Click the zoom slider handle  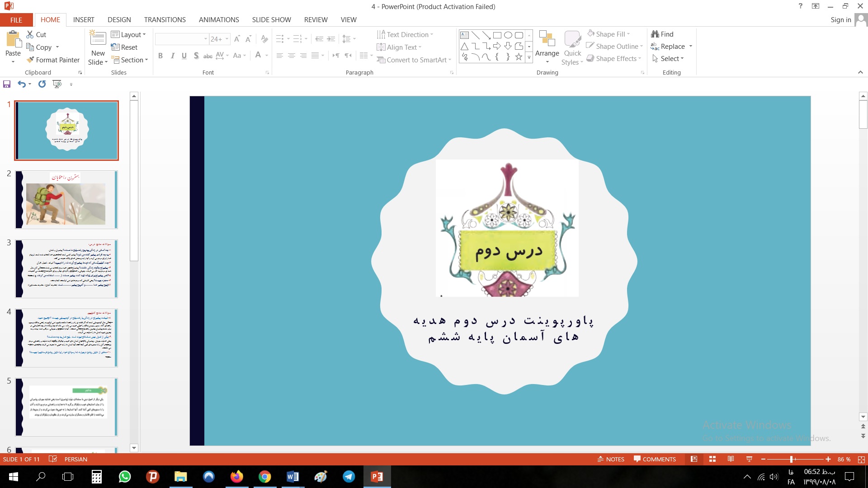coord(791,459)
